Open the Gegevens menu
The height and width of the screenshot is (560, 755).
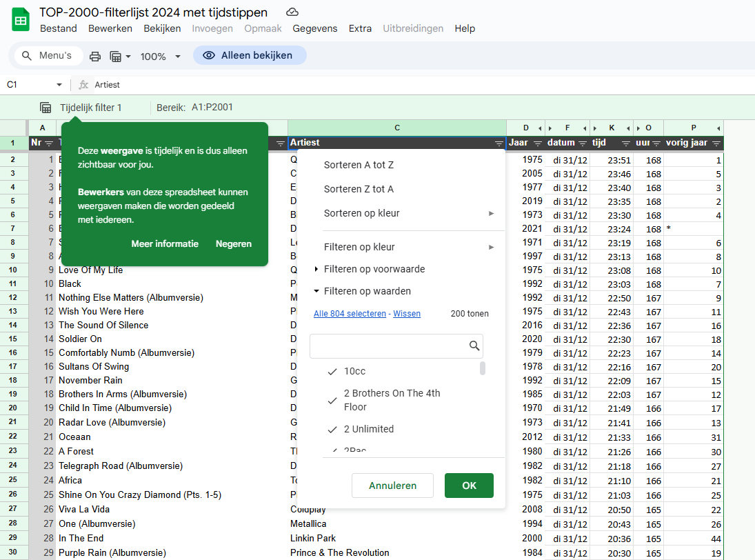coord(315,28)
